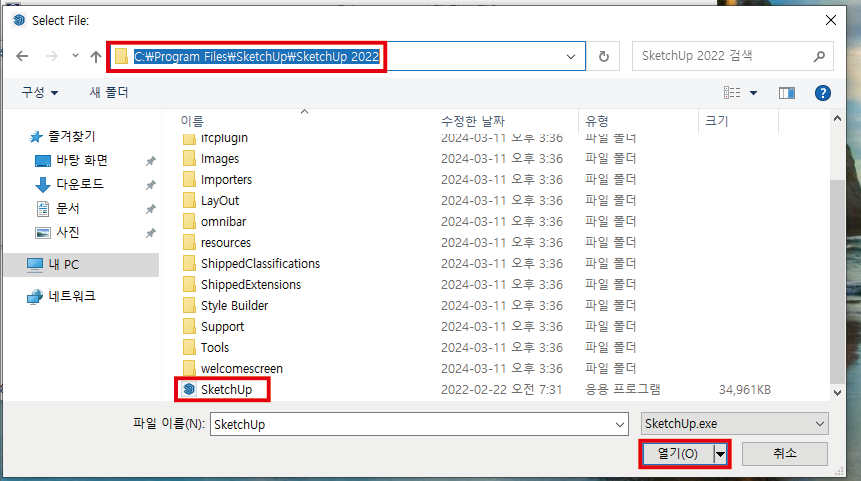Screen dimensions: 861x481
Task: Expand the address bar history dropdown
Action: click(571, 56)
